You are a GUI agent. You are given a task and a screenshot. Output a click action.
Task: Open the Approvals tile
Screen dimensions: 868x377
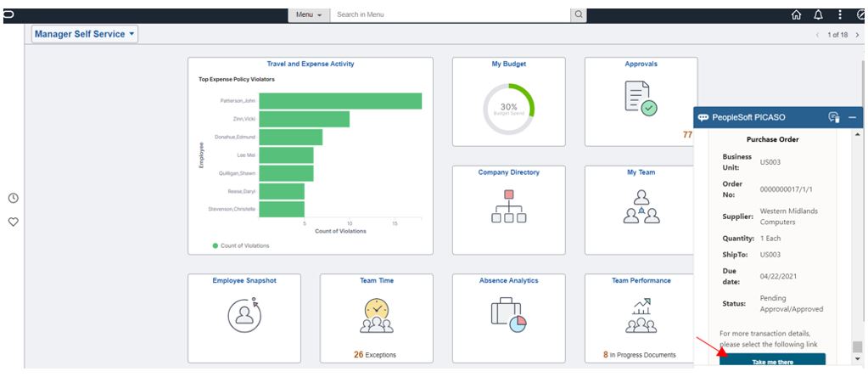[x=641, y=102]
